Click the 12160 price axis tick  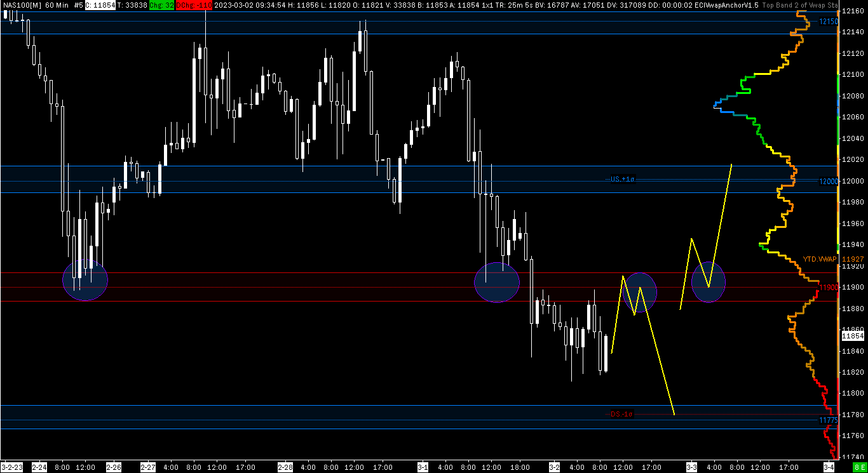(x=852, y=11)
